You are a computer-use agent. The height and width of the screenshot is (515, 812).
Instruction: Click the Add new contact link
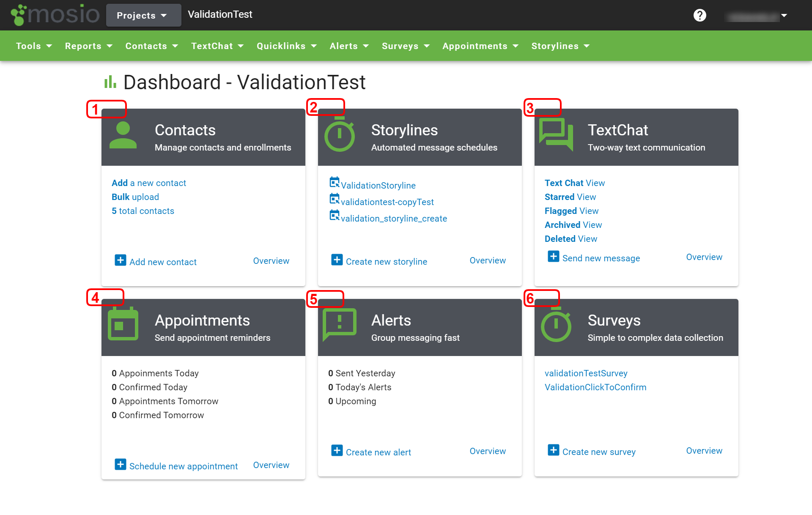163,262
